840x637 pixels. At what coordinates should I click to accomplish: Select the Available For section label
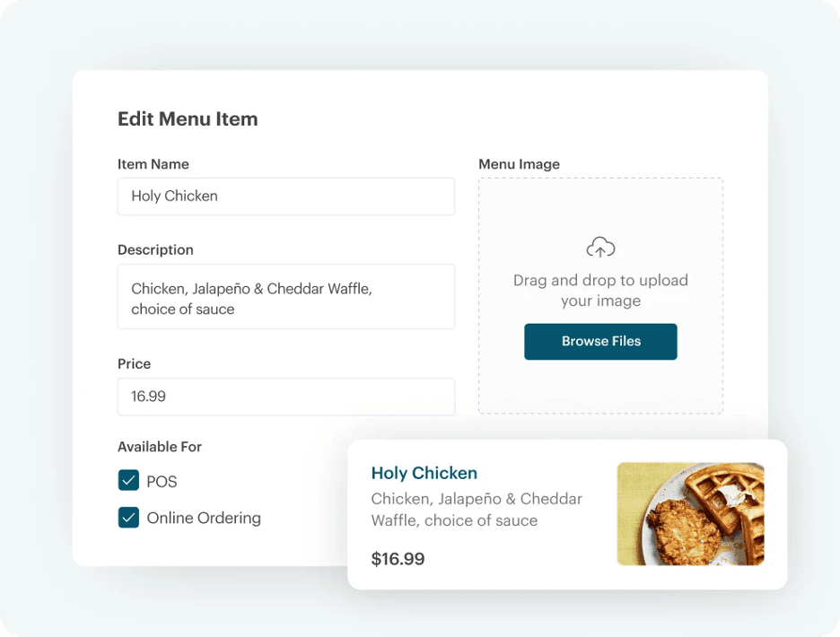pos(160,446)
